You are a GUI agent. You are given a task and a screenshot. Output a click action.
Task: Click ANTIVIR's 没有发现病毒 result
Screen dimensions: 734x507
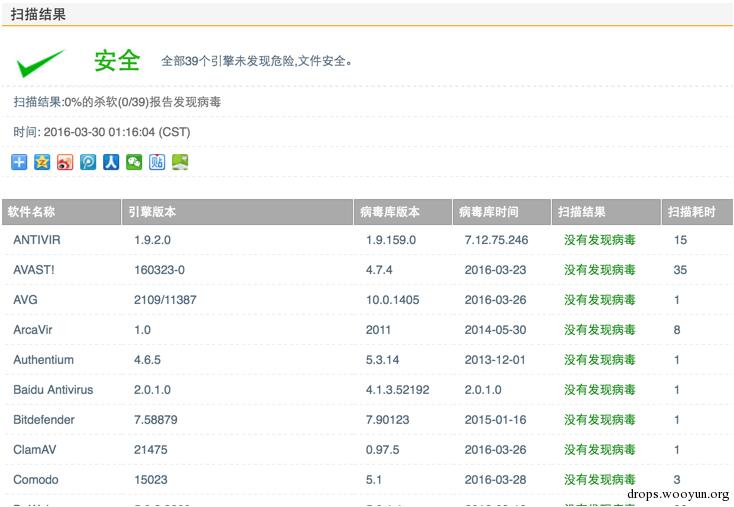pos(600,240)
